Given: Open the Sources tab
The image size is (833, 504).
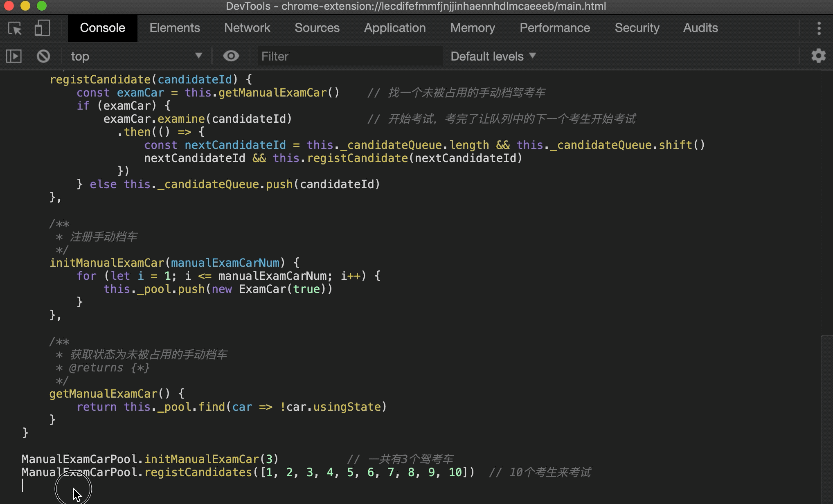Looking at the screenshot, I should click(317, 28).
